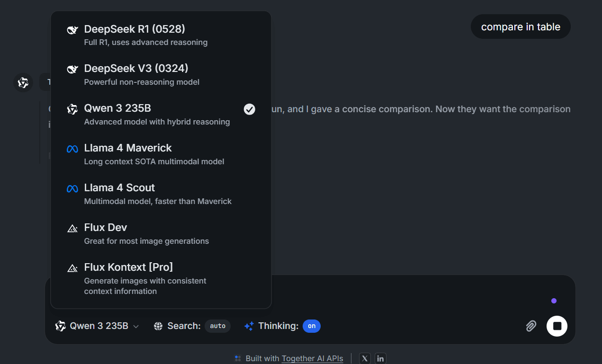This screenshot has height=364, width=602.
Task: Click the checkmark on Qwen 3 235B
Action: pyautogui.click(x=250, y=109)
